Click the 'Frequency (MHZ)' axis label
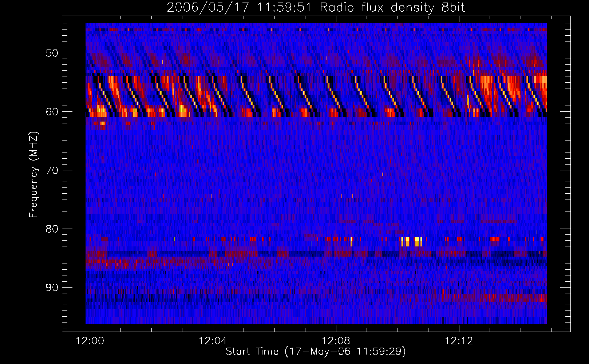The image size is (589, 364). (33, 175)
